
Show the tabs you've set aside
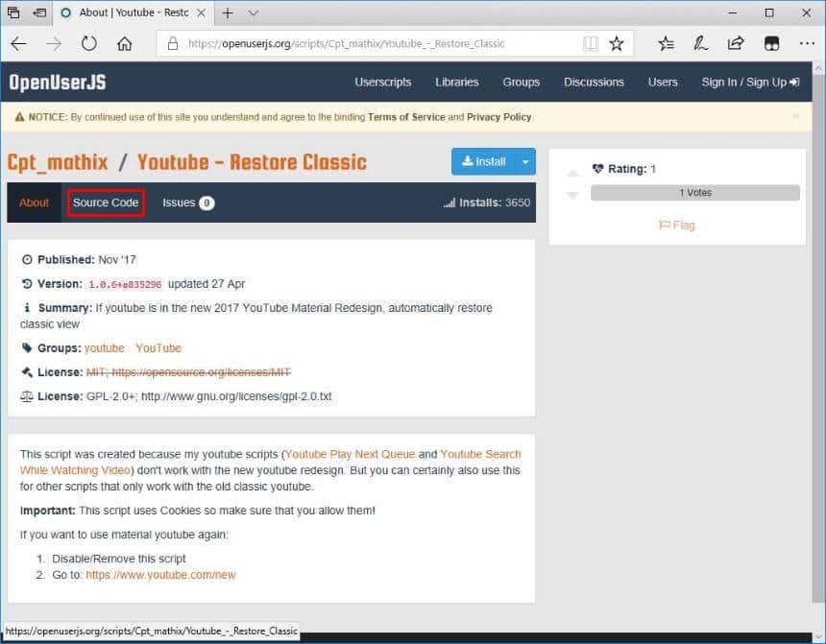13,12
